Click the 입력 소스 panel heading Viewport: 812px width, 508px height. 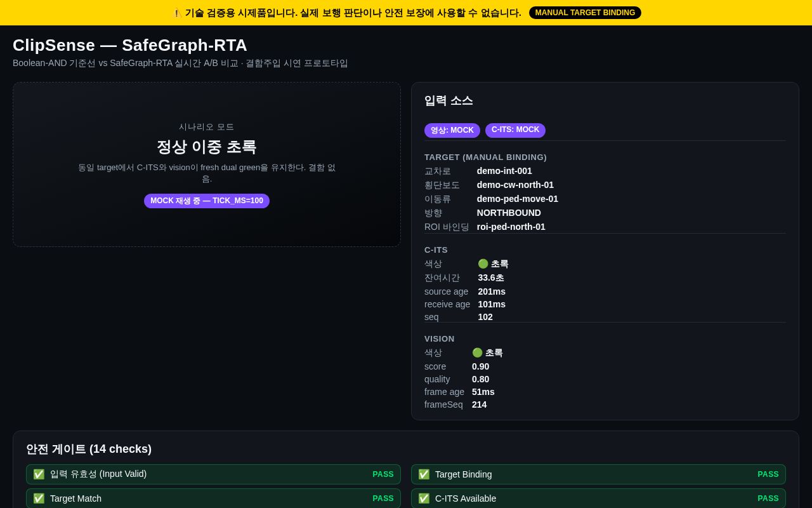449,100
